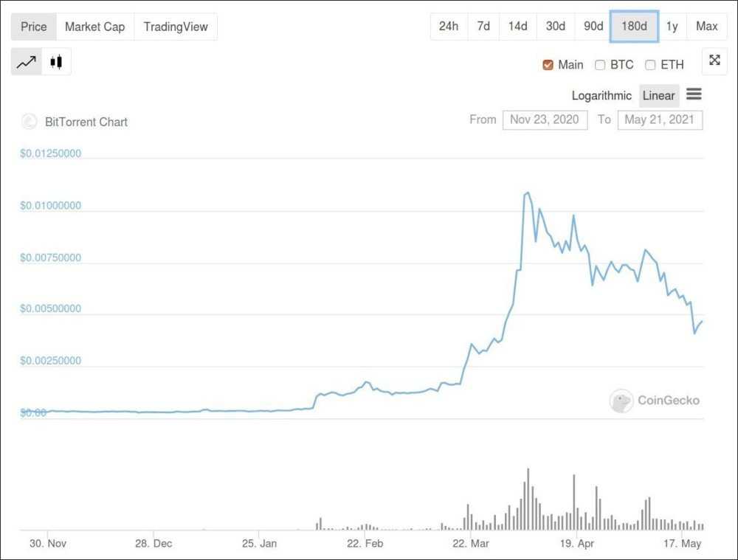Uncheck the Main checkbox

pos(548,65)
